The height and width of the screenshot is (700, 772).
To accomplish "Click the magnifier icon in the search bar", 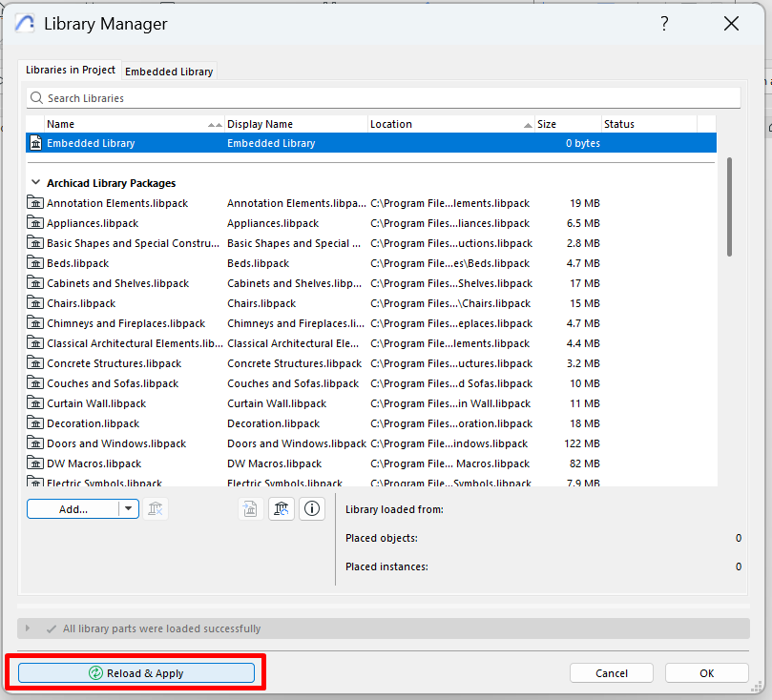I will [36, 97].
